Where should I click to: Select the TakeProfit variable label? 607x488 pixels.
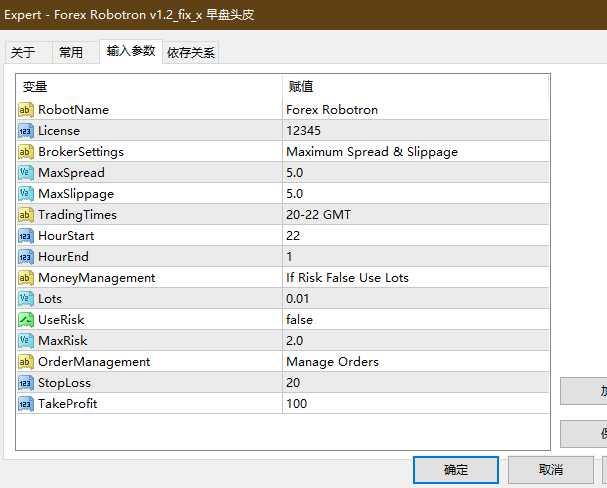click(x=68, y=404)
